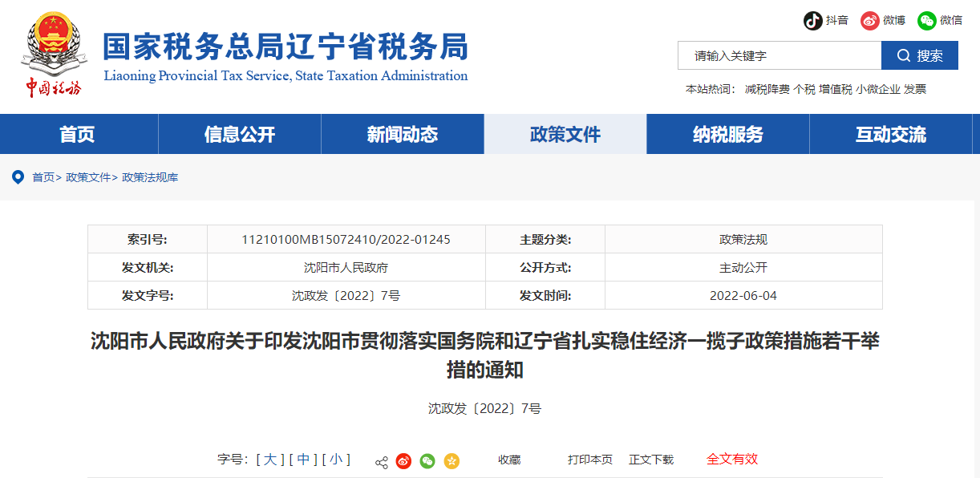Image resolution: width=980 pixels, height=478 pixels.
Task: Share via yellow QQ Zone star icon
Action: (x=452, y=461)
